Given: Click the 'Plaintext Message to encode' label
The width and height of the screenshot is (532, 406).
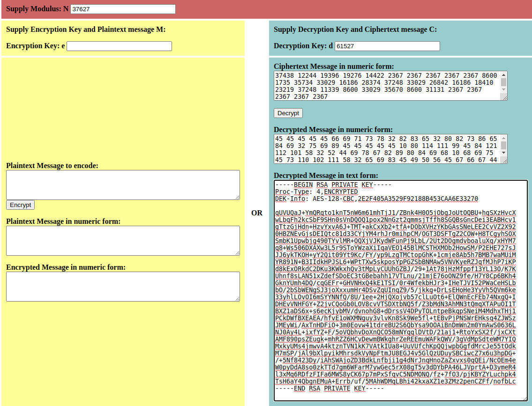Looking at the screenshot, I should [52, 166].
